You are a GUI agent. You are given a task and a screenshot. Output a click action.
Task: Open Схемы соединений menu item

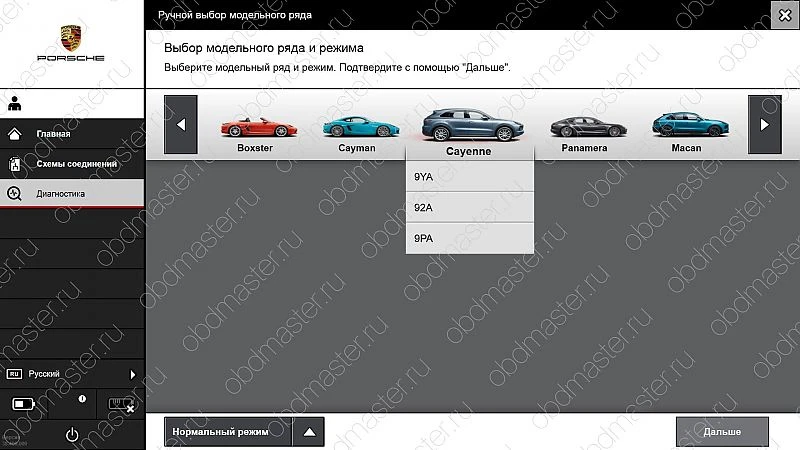[x=72, y=164]
